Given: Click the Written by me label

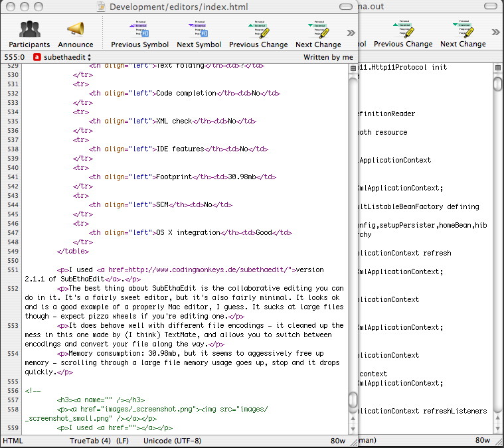Looking at the screenshot, I should 328,57.
